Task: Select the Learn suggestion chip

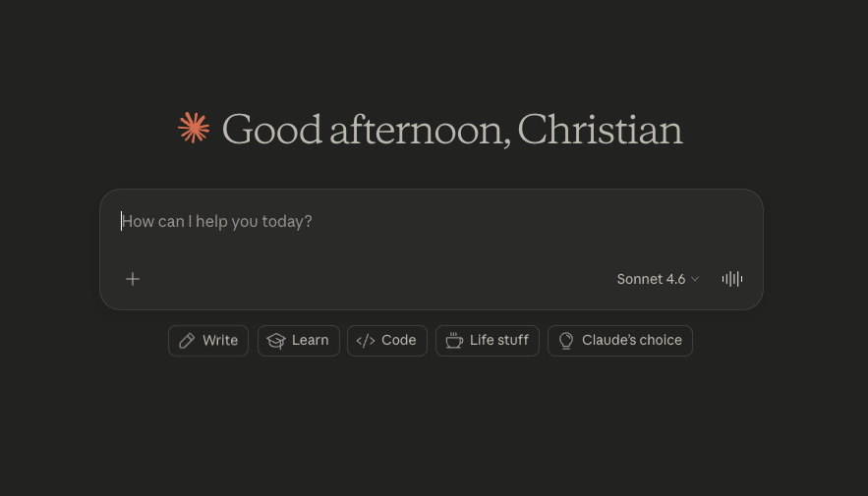Action: tap(299, 341)
